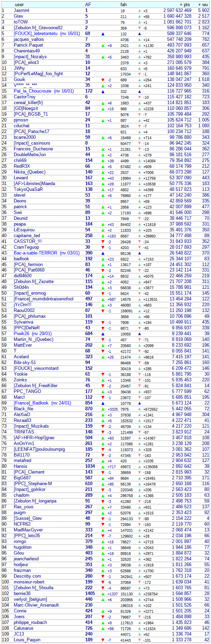This screenshot has width=211, height=644.
Task: Click the 'fah' column header
Action: (123, 5)
